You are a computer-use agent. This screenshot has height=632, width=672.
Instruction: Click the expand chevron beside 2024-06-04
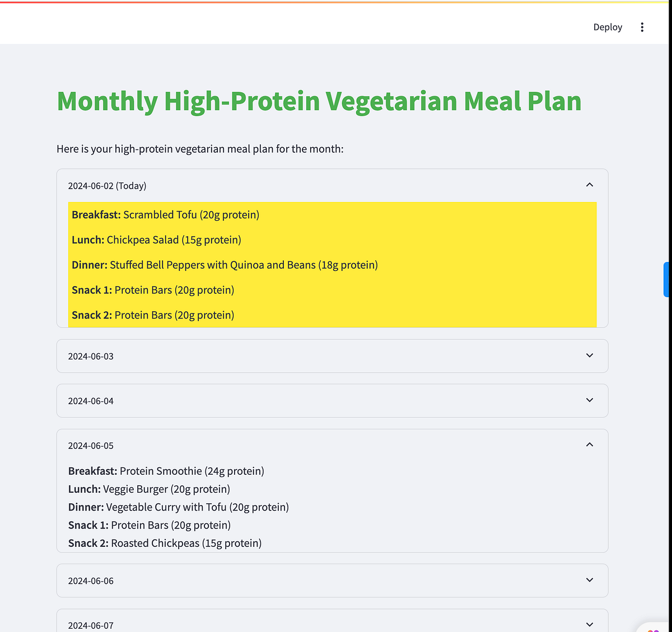(x=589, y=400)
